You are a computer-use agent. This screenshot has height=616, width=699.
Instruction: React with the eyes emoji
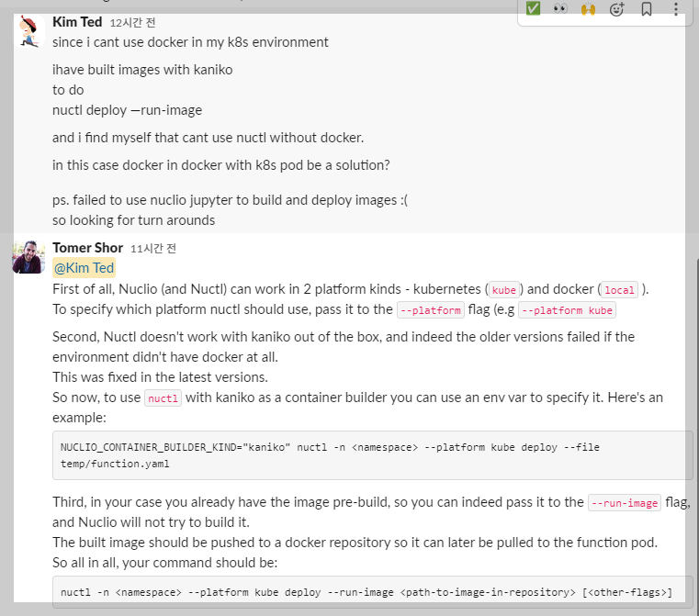[560, 8]
